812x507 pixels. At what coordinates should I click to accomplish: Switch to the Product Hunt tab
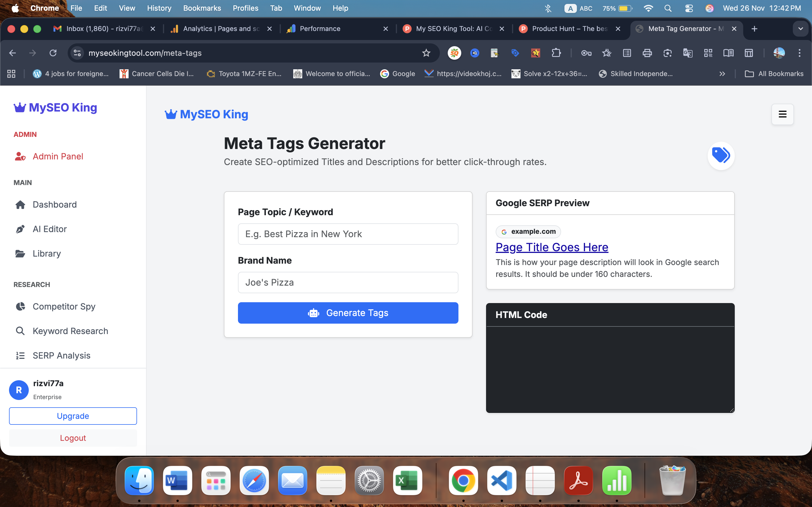570,29
